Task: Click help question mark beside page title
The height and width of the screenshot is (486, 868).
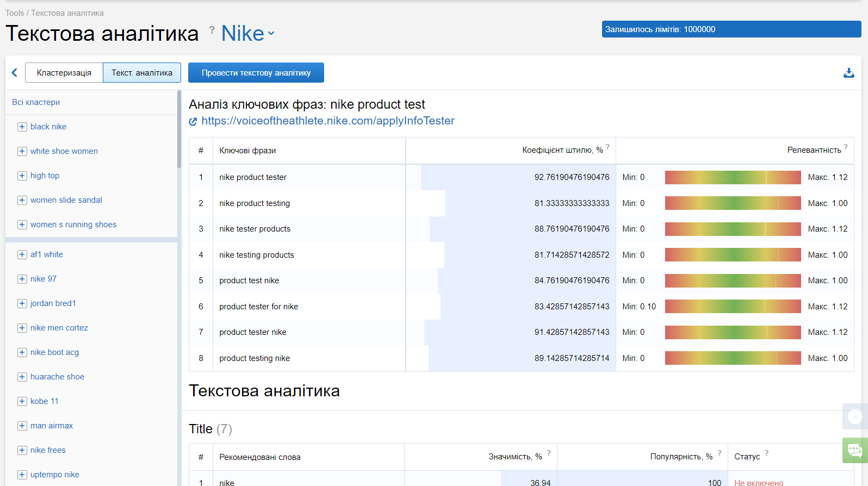Action: (212, 30)
